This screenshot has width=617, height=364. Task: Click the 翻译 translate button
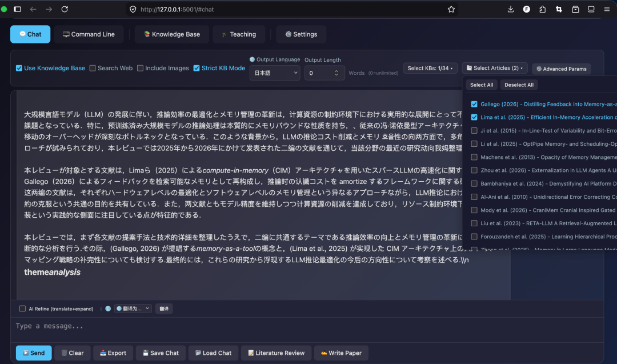164,309
